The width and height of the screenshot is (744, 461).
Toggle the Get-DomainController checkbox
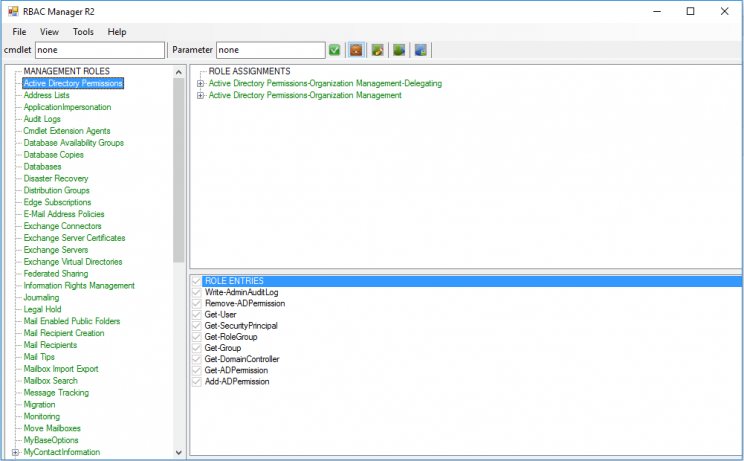click(197, 359)
